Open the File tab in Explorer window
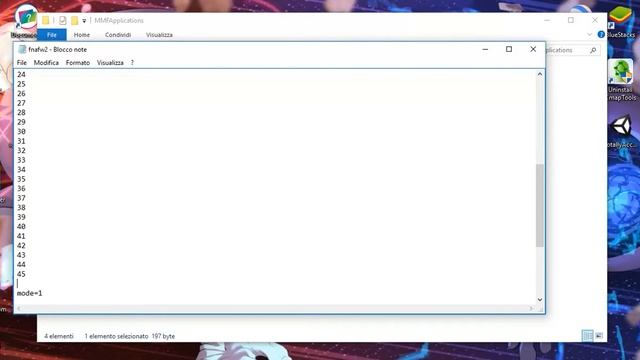The height and width of the screenshot is (360, 640). [x=52, y=35]
